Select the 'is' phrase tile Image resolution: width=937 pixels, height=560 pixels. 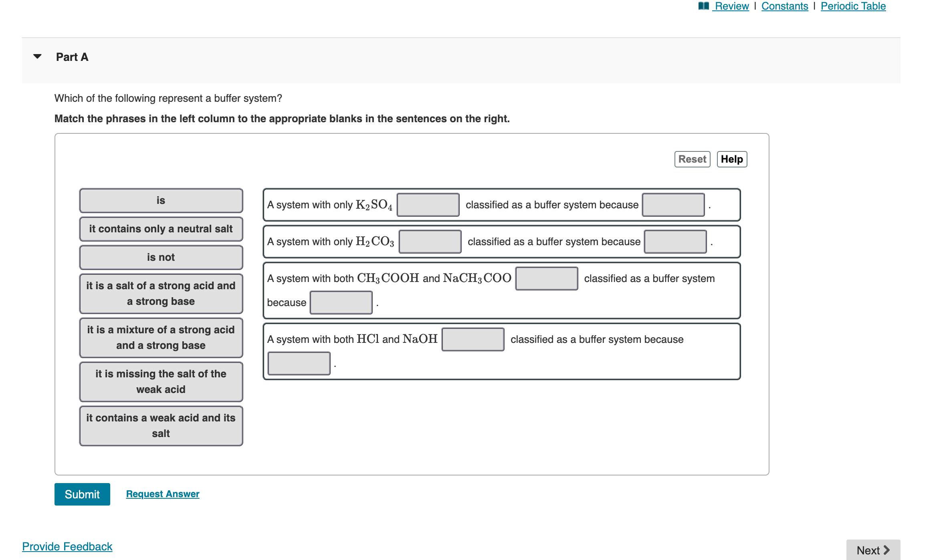[161, 200]
